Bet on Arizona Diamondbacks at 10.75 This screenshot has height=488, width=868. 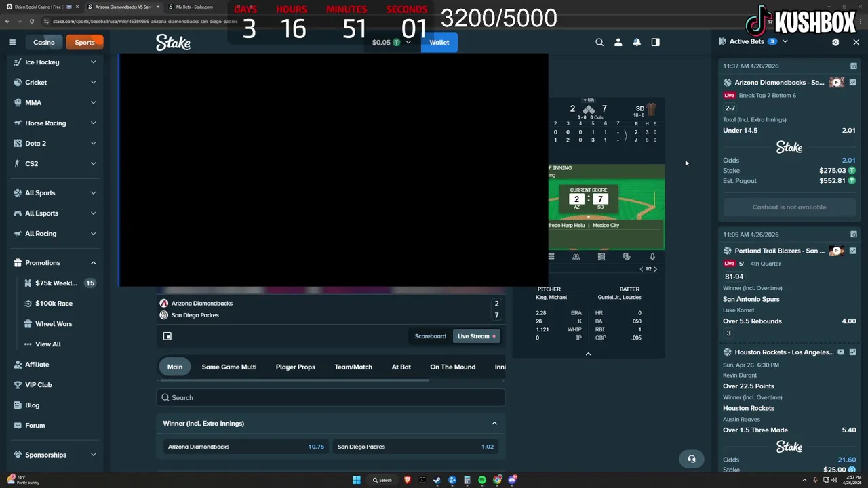246,447
